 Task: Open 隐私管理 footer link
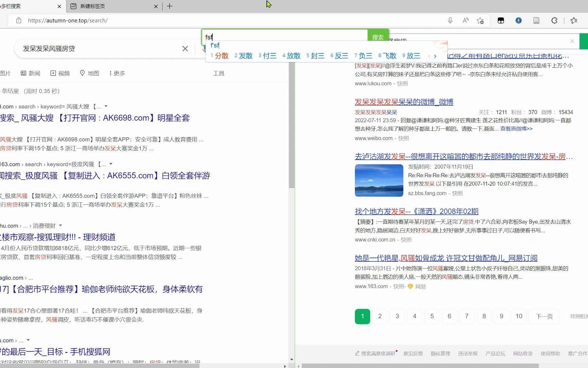[440, 354]
